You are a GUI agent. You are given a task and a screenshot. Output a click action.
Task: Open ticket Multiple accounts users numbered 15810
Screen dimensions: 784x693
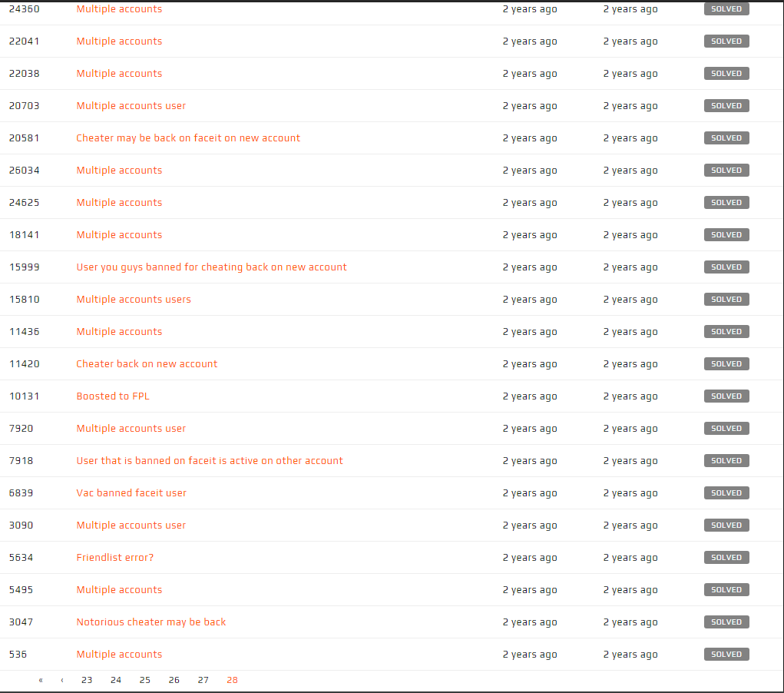click(134, 299)
